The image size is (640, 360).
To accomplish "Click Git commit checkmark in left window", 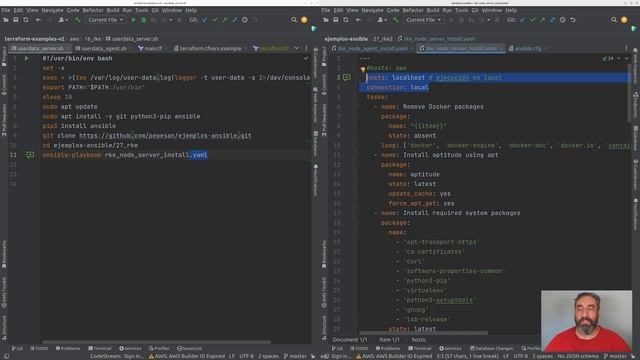I will 215,20.
